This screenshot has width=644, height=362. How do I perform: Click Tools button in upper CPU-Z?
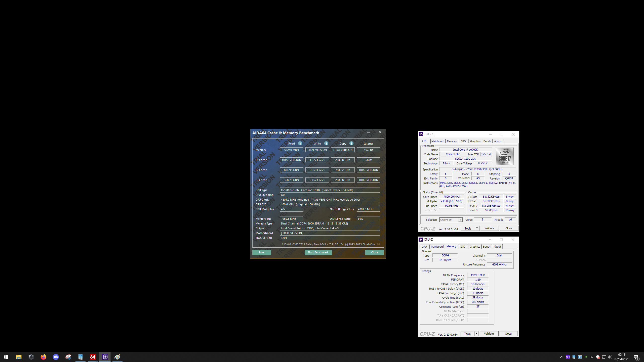[x=468, y=228]
